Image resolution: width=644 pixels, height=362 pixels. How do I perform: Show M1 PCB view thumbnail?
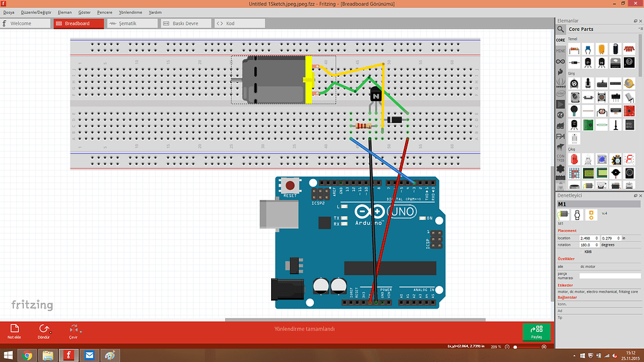coord(591,215)
